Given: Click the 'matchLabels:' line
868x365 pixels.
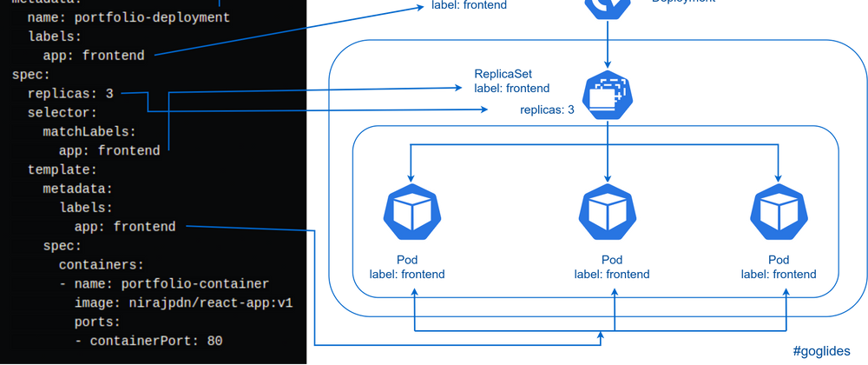Looking at the screenshot, I should (90, 131).
